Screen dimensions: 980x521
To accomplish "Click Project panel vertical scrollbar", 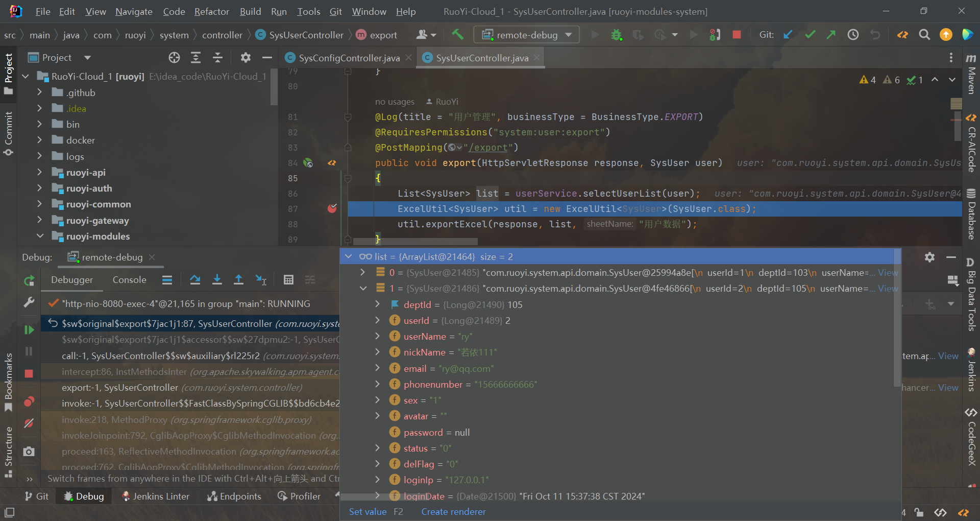I will [274, 87].
